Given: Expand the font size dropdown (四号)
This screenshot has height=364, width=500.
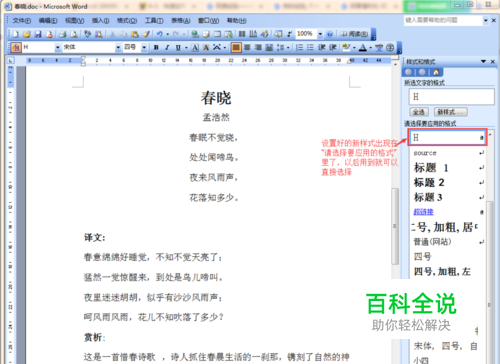Looking at the screenshot, I should click(144, 48).
